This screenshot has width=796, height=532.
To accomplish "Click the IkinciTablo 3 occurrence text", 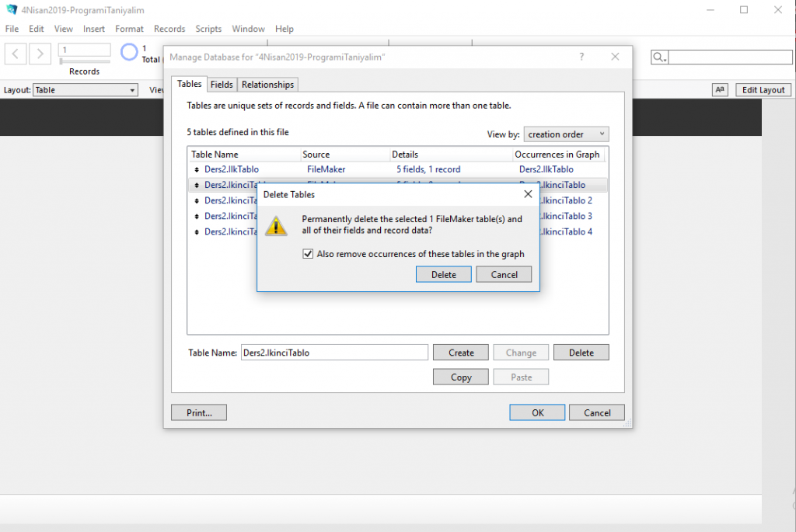I will [567, 217].
